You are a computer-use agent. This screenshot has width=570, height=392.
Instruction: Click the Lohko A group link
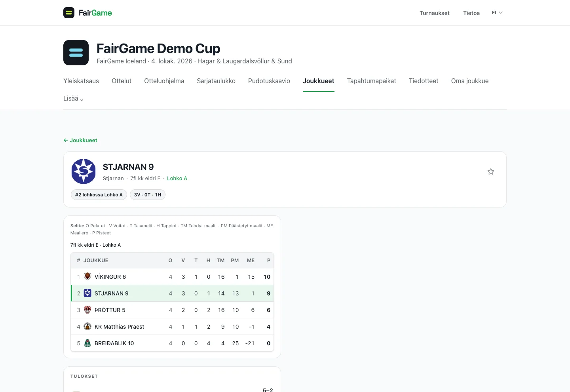click(x=177, y=179)
